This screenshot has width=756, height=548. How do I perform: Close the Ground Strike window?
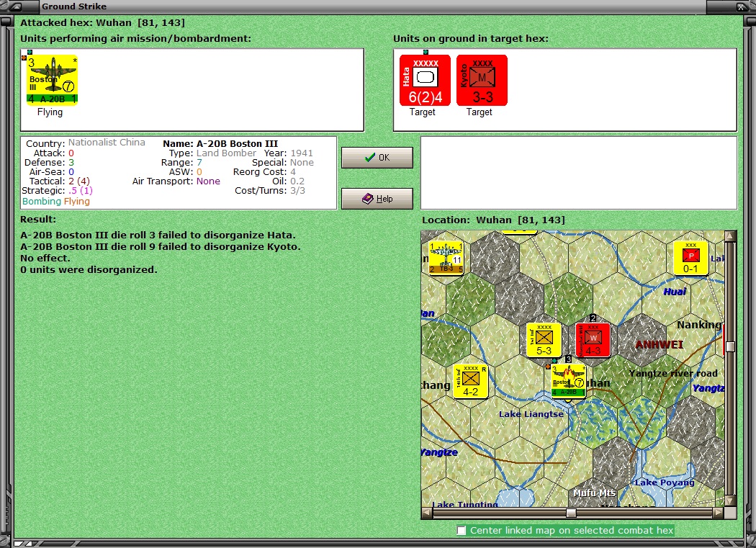pos(741,6)
